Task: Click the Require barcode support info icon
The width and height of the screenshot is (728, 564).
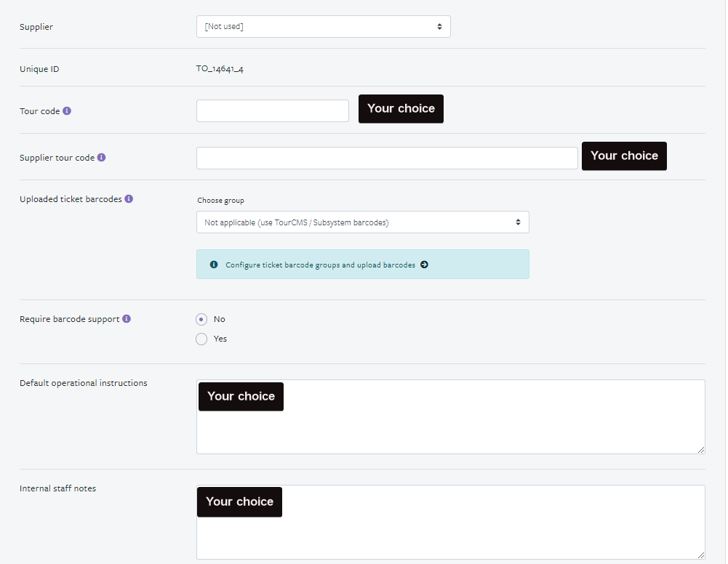Action: pyautogui.click(x=127, y=318)
